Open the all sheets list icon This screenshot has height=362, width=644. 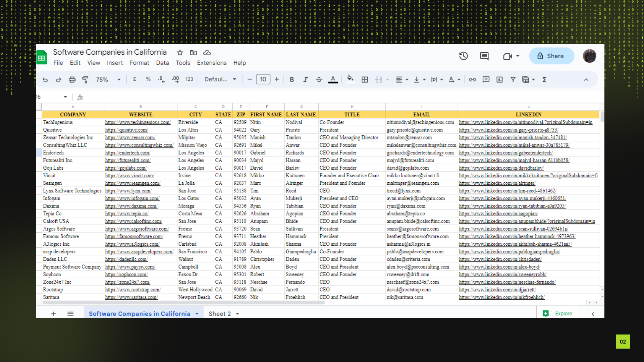point(70,314)
